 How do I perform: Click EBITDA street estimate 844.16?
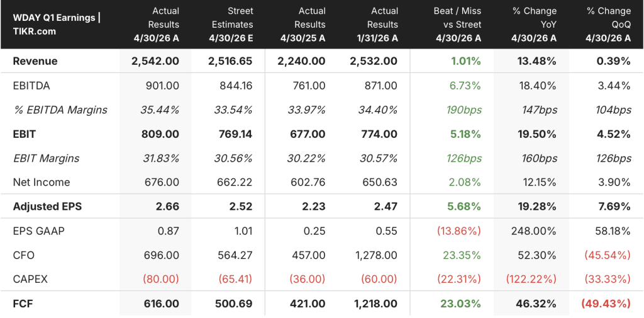tap(235, 86)
